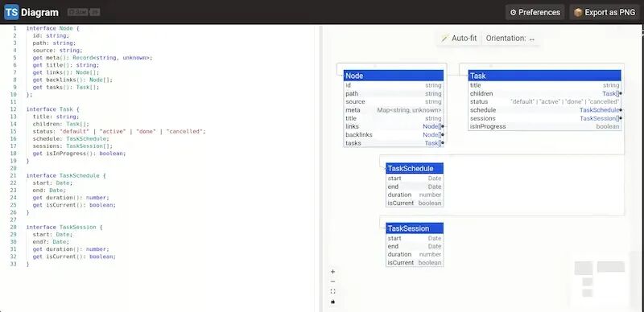Toggle the diagram interactivity lock
This screenshot has width=644, height=312.
pos(332,302)
